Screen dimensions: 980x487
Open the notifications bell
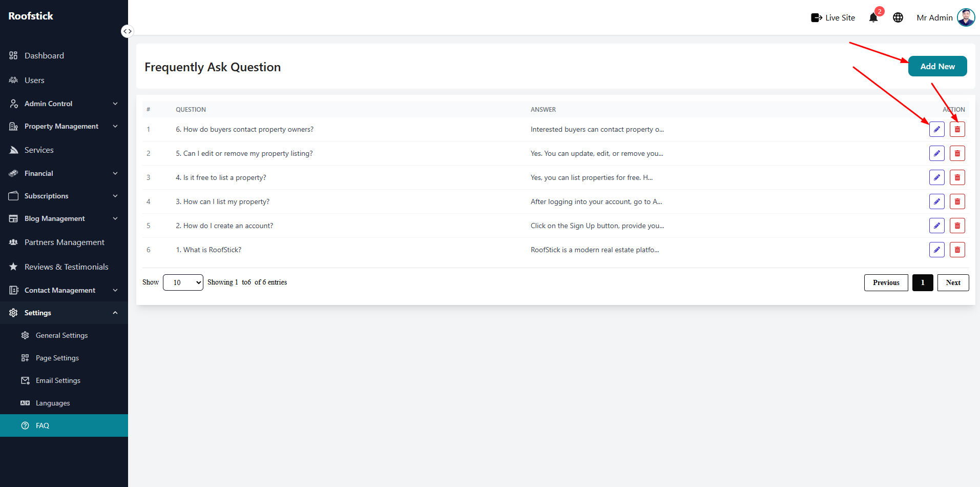point(873,18)
